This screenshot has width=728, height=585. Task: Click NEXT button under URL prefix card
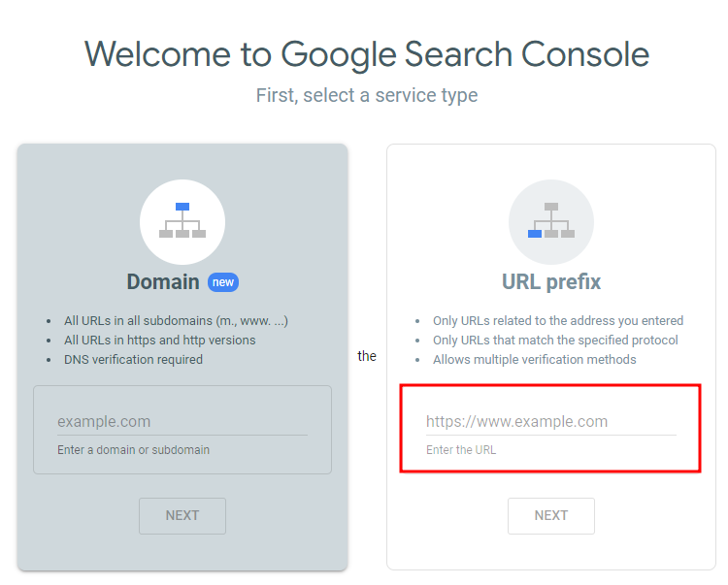[551, 515]
